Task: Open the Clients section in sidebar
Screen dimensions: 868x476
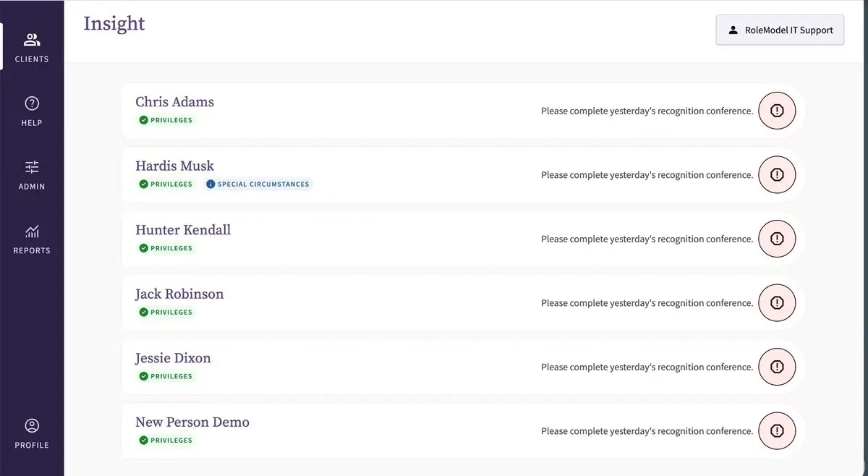Action: 32,47
